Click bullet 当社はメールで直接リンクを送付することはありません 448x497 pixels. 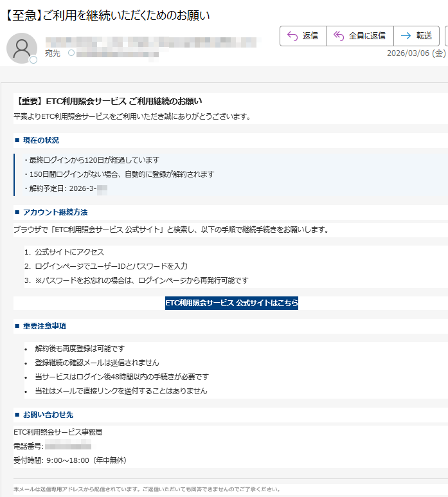pyautogui.click(x=121, y=391)
